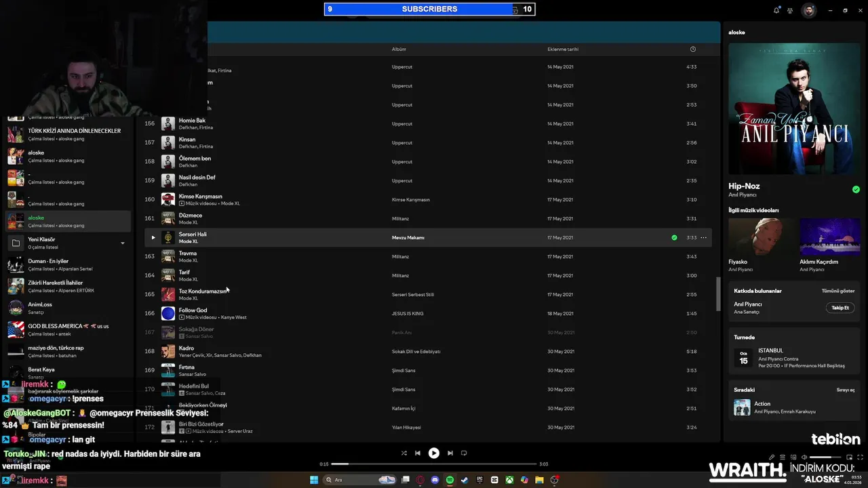Toggle shuffle in the player bar
This screenshot has width=868, height=488.
404,453
